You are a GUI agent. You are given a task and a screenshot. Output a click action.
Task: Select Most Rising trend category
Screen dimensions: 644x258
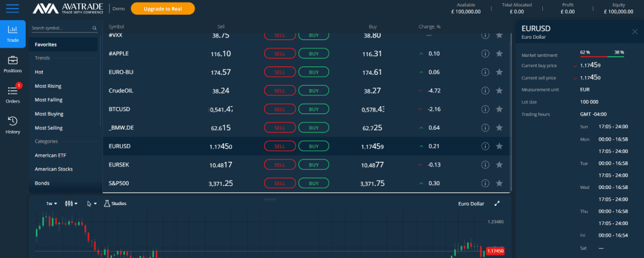pos(48,86)
